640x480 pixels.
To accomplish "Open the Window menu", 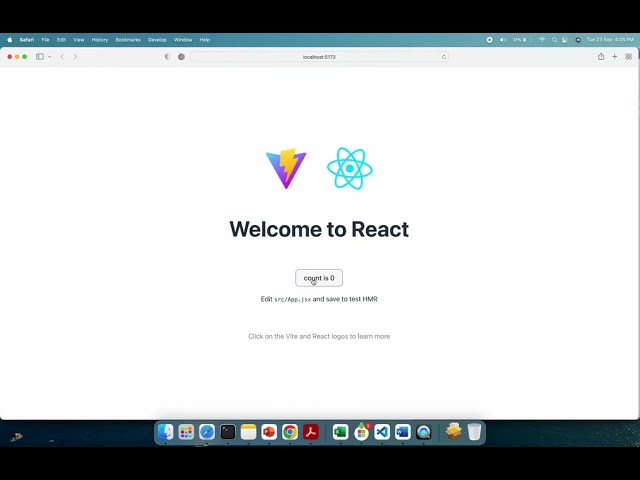I will coord(183,40).
